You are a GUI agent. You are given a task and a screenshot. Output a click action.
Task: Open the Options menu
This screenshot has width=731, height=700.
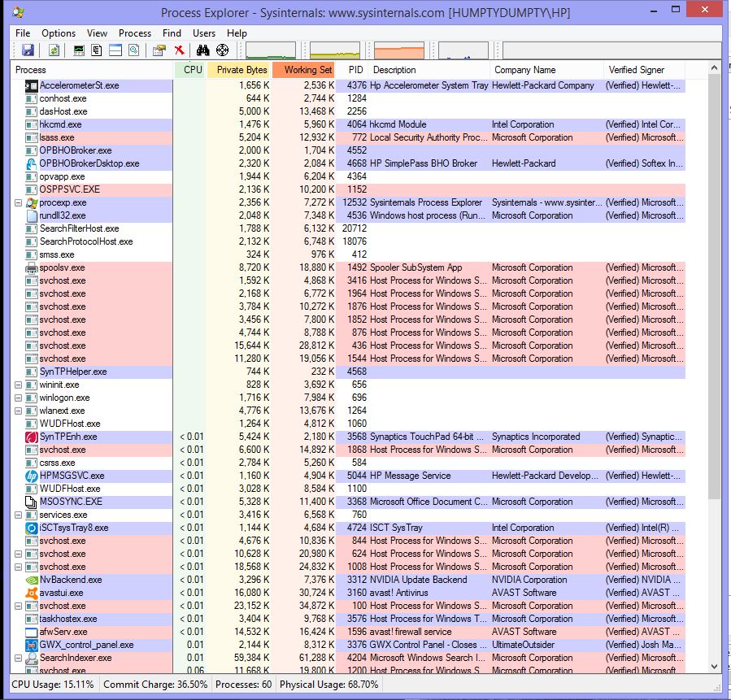click(59, 33)
